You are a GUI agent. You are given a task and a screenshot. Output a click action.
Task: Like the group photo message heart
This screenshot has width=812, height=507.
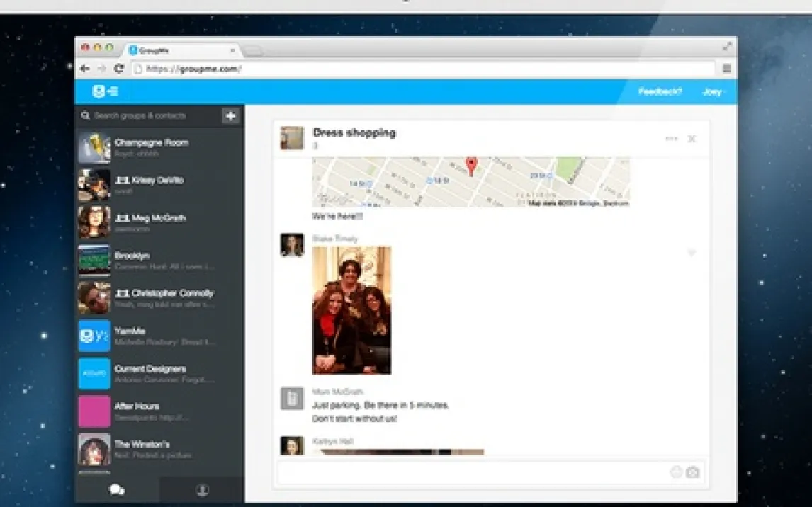692,253
